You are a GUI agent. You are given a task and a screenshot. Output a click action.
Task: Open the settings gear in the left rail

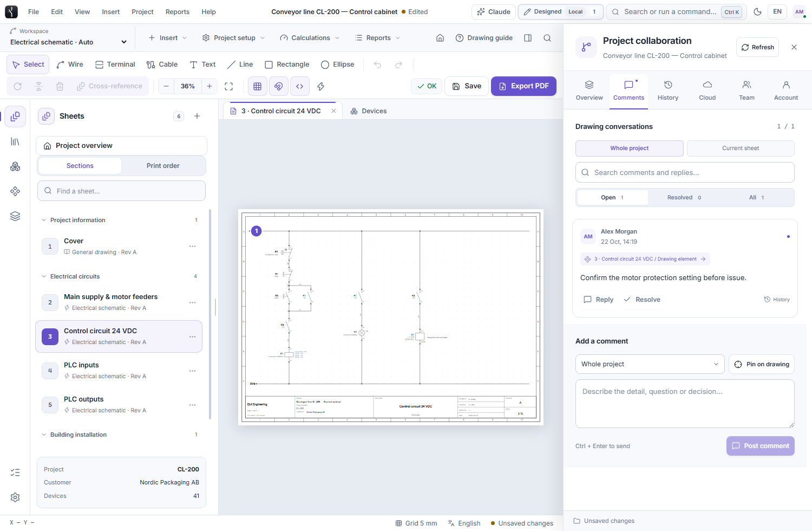(15, 497)
